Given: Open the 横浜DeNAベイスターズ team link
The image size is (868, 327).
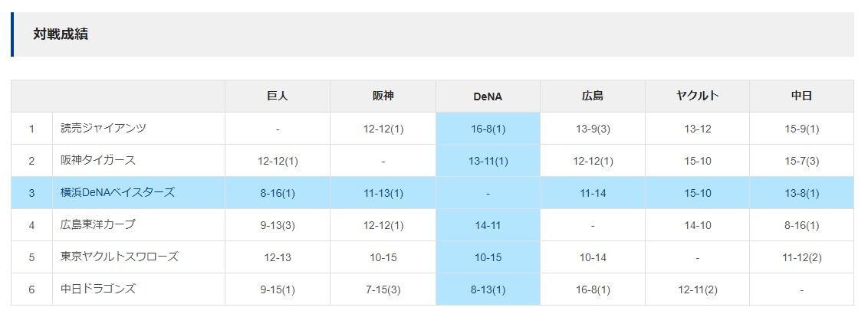Looking at the screenshot, I should pos(117,192).
